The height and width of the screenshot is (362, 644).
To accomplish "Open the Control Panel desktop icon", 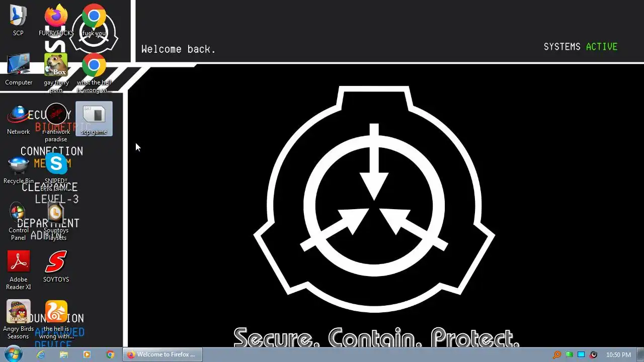I will tap(18, 221).
